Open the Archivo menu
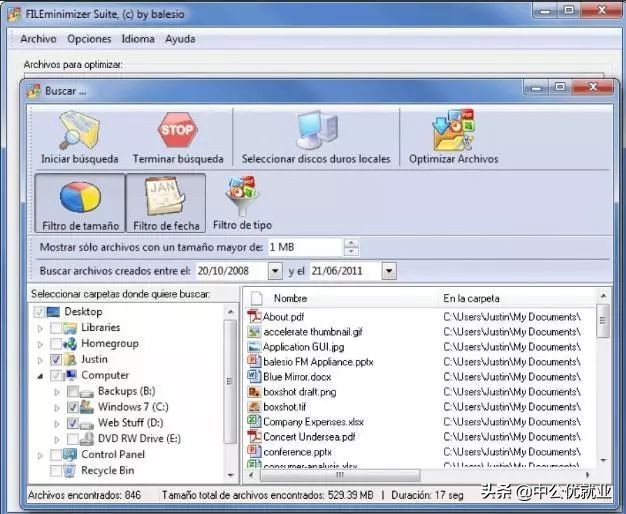The width and height of the screenshot is (626, 514). (38, 39)
